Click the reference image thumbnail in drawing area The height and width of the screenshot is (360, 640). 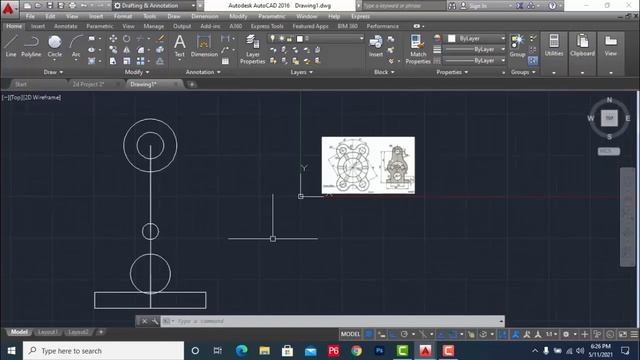point(368,165)
